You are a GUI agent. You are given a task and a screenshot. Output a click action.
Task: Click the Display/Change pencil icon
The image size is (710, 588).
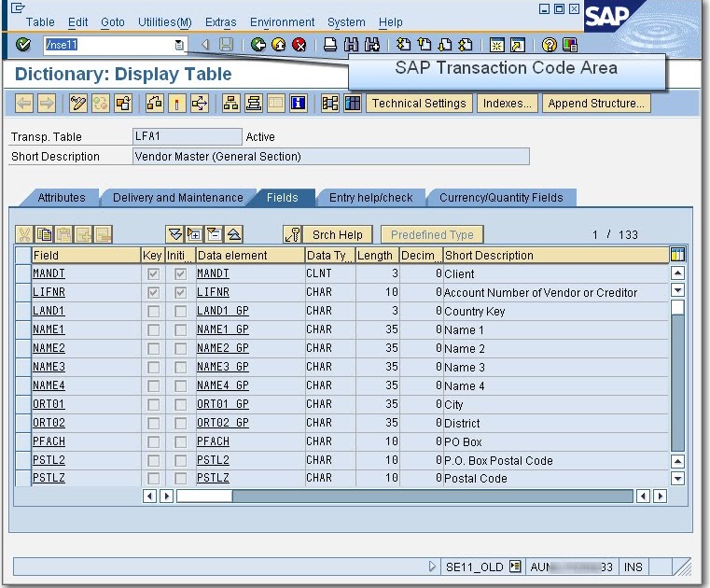pos(77,104)
